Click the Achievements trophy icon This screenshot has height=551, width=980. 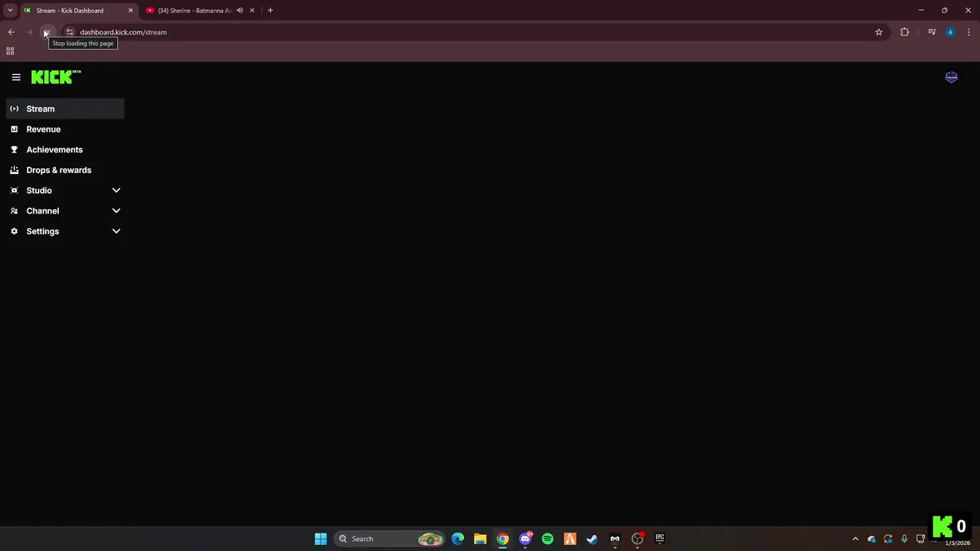14,149
